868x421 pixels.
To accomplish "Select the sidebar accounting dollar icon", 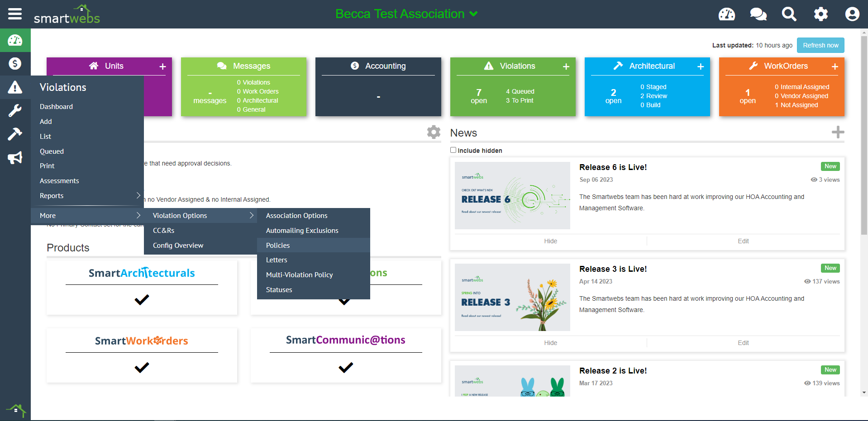I will pos(15,63).
